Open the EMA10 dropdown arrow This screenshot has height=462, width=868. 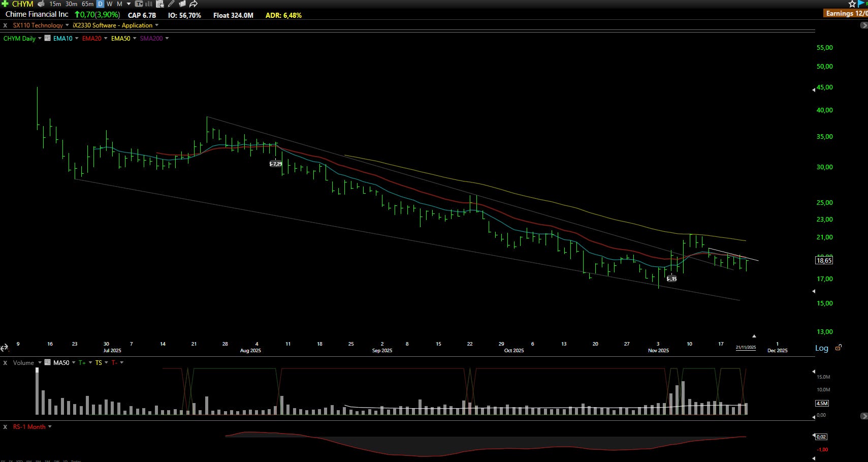[77, 38]
